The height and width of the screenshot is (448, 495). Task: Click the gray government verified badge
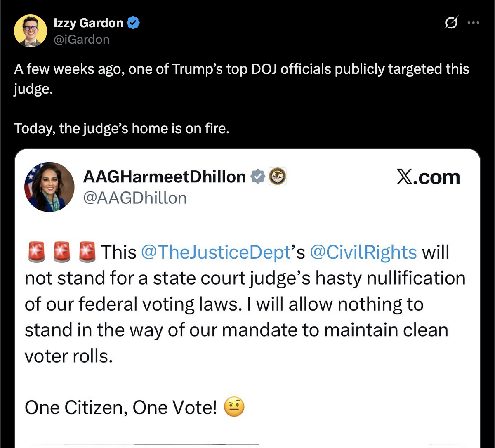tap(258, 177)
